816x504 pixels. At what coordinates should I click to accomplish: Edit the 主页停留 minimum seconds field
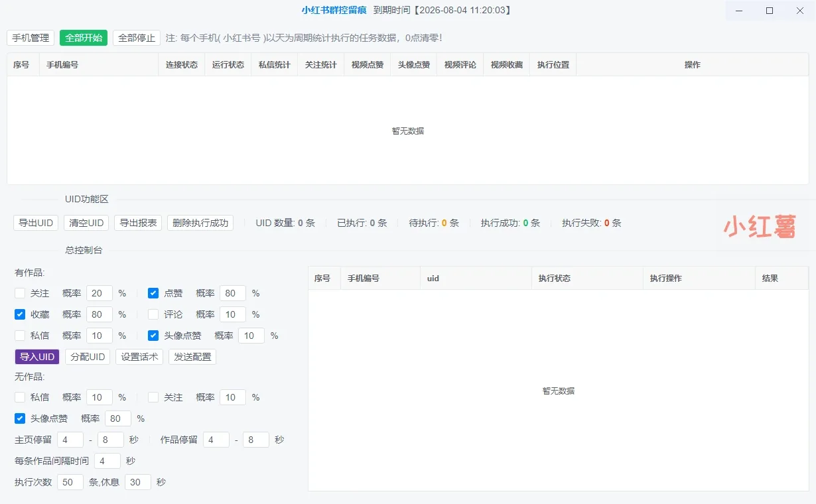[x=70, y=440]
